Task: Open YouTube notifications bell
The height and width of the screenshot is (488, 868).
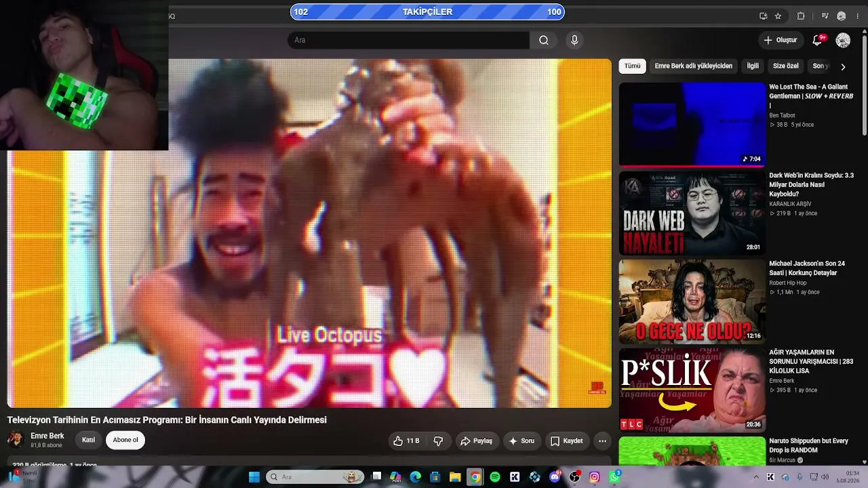Action: (x=817, y=40)
